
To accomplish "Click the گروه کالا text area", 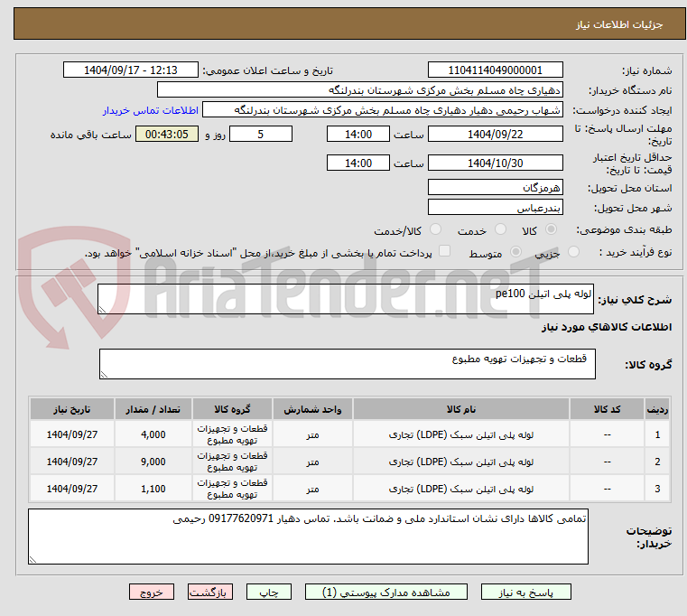I will point(347,364).
